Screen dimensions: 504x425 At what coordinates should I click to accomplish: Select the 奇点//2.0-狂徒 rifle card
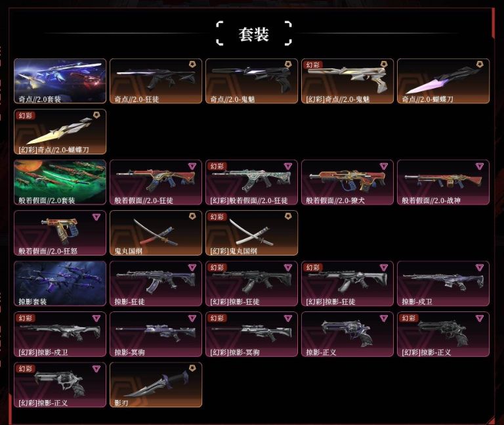coord(156,81)
